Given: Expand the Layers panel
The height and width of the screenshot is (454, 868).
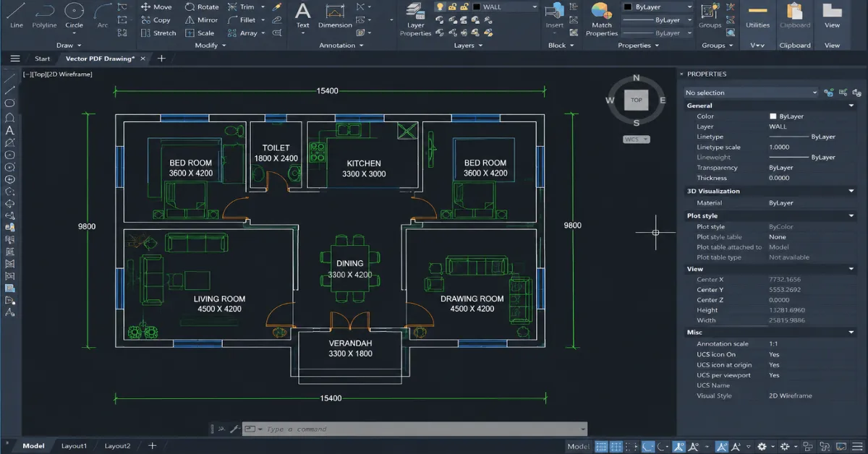Looking at the screenshot, I should [x=468, y=46].
